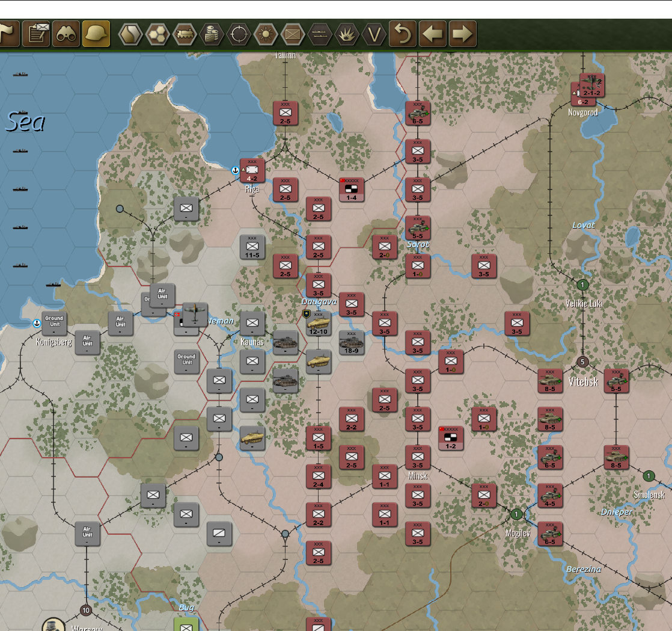Click the supply marker 5 at Vitebsk
Screen dimensions: 672x631
click(582, 362)
